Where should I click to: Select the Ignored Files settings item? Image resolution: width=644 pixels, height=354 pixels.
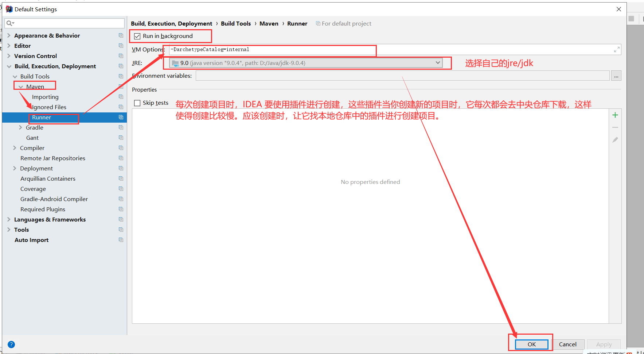tap(49, 107)
